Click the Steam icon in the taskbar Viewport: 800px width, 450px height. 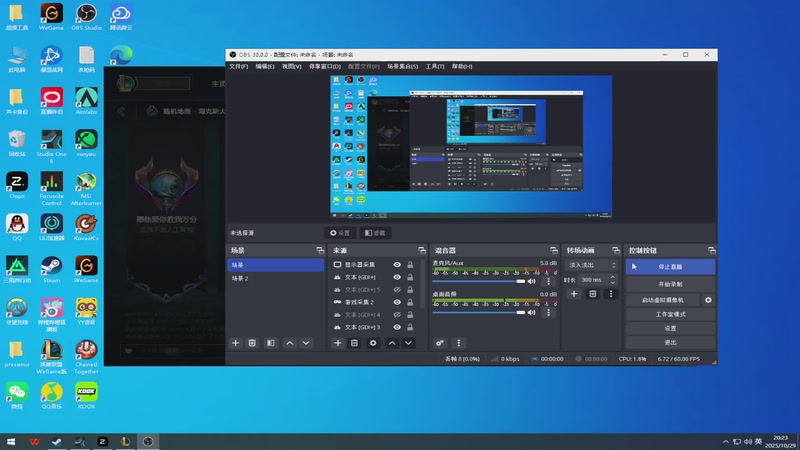(57, 442)
